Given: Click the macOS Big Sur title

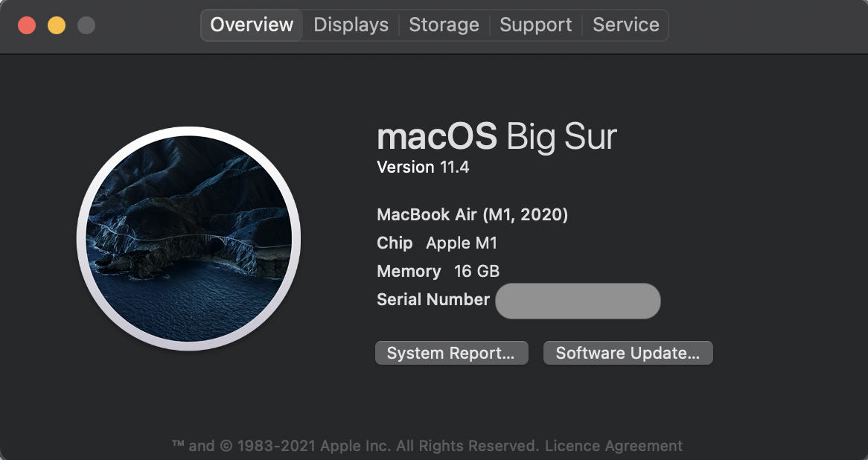Looking at the screenshot, I should pos(497,137).
